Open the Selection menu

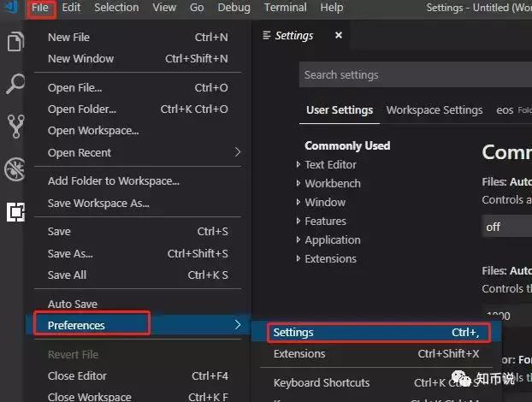[116, 8]
